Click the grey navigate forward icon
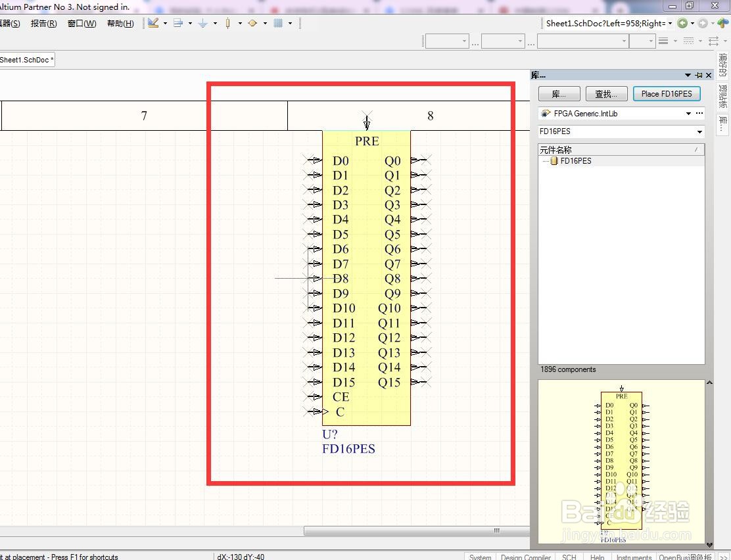The image size is (731, 560). tap(703, 23)
